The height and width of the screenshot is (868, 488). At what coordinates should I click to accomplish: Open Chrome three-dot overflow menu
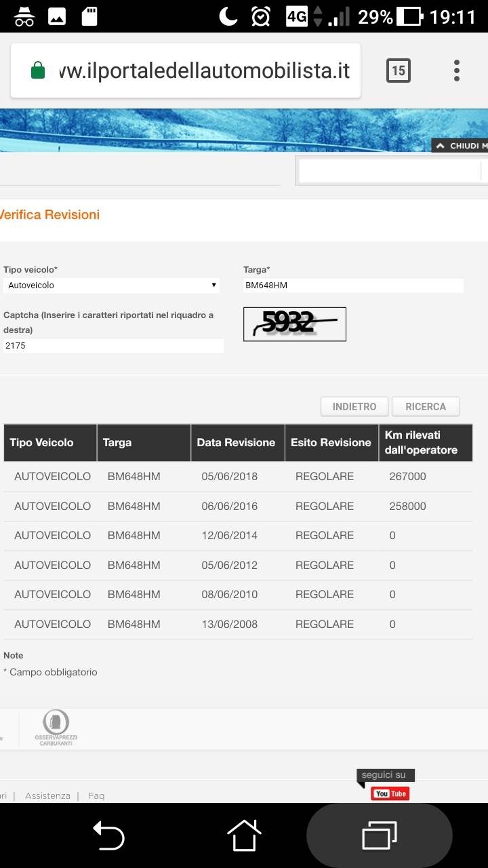[456, 71]
